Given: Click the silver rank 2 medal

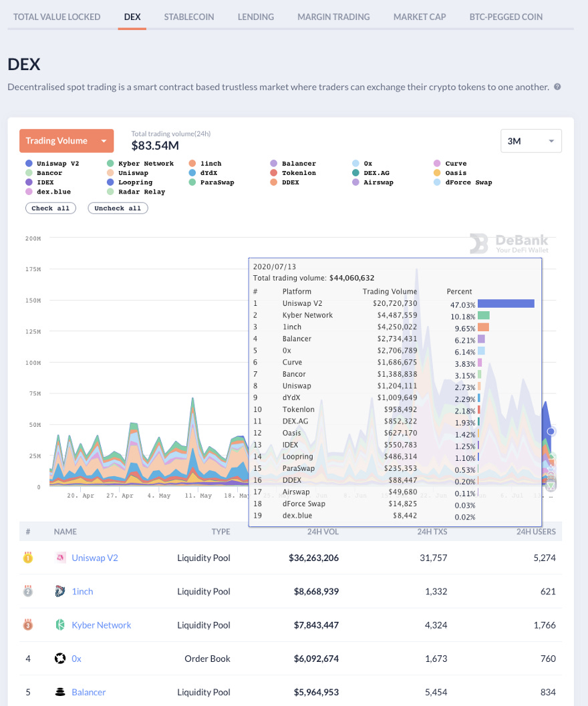Looking at the screenshot, I should pyautogui.click(x=28, y=591).
